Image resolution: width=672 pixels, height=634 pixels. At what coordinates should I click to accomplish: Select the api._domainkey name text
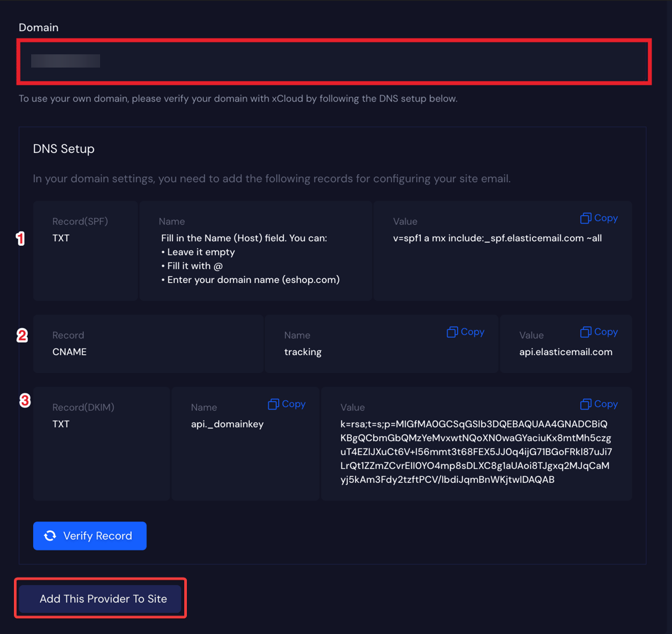click(x=227, y=424)
